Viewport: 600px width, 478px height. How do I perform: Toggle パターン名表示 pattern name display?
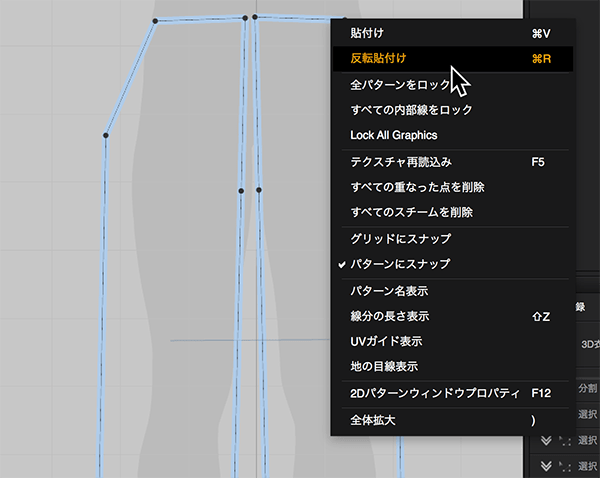pos(389,291)
